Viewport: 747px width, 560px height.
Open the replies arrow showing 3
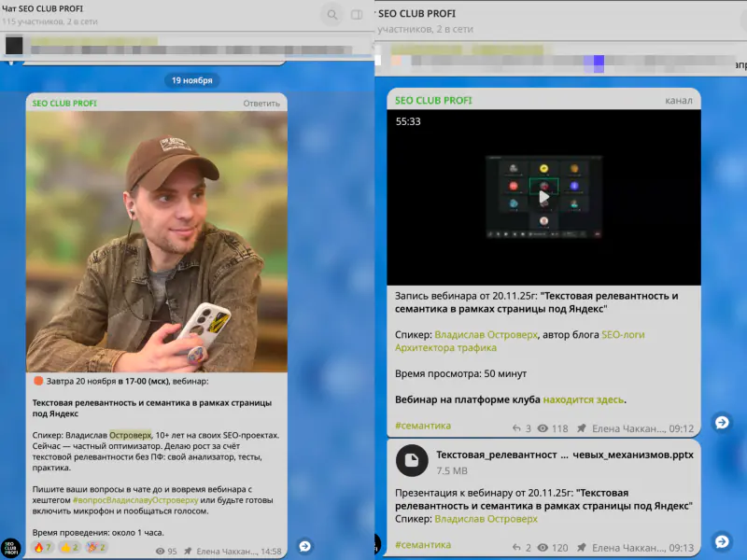[516, 428]
